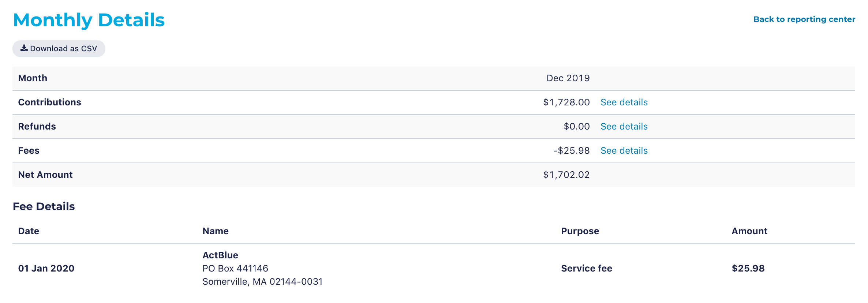Click the ActBlue payee name

220,255
